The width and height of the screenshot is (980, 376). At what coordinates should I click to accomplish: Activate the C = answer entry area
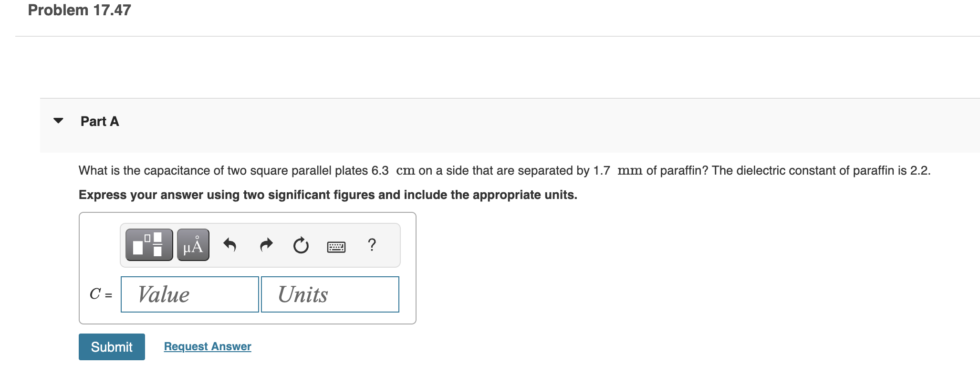pos(189,294)
